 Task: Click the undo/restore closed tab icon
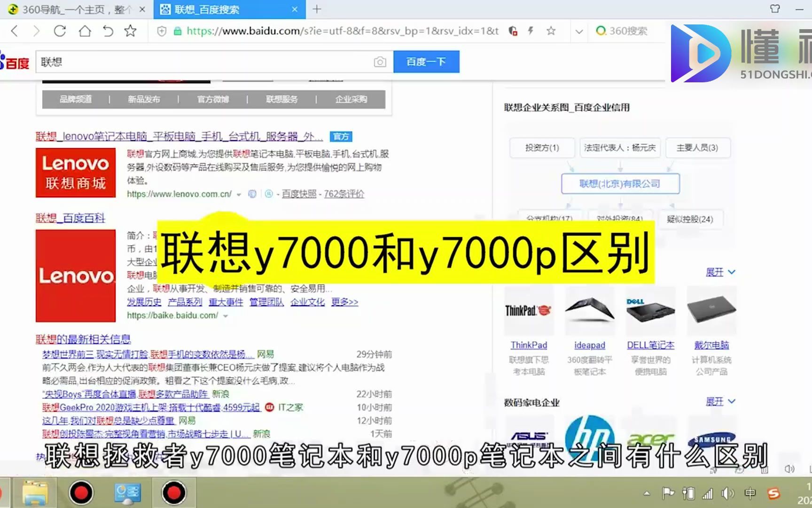coord(108,31)
